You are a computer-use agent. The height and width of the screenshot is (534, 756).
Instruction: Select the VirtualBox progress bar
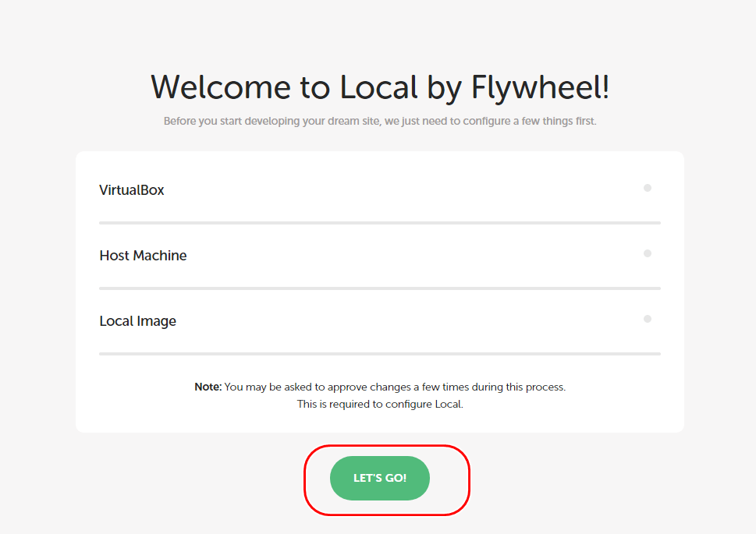[x=380, y=223]
